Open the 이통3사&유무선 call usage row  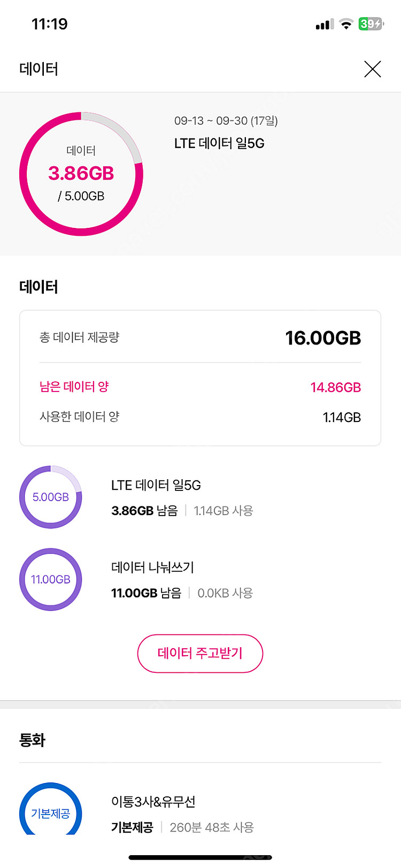pos(182,813)
